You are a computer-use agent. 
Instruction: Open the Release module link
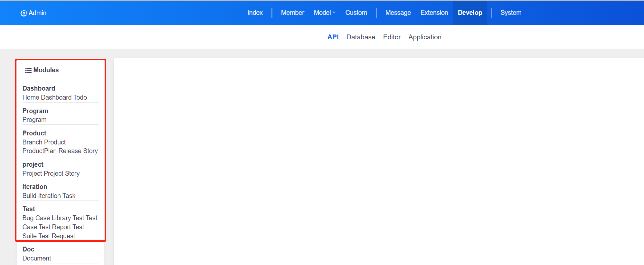(x=70, y=151)
